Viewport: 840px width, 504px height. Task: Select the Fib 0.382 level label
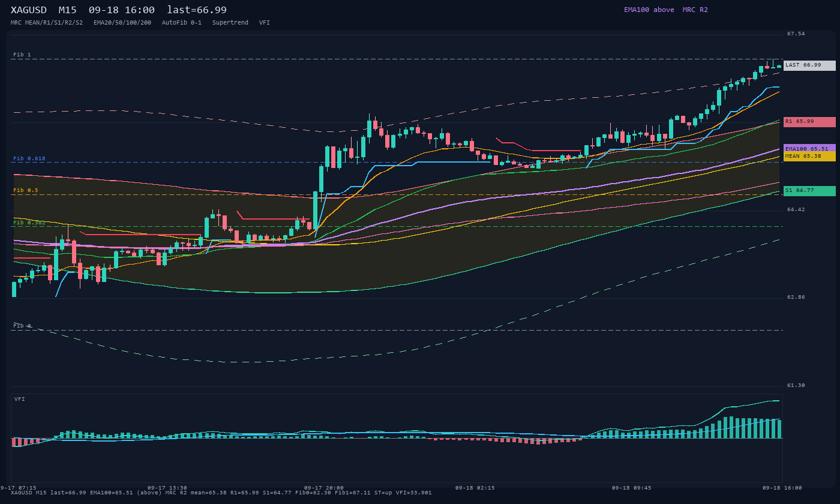coord(29,222)
